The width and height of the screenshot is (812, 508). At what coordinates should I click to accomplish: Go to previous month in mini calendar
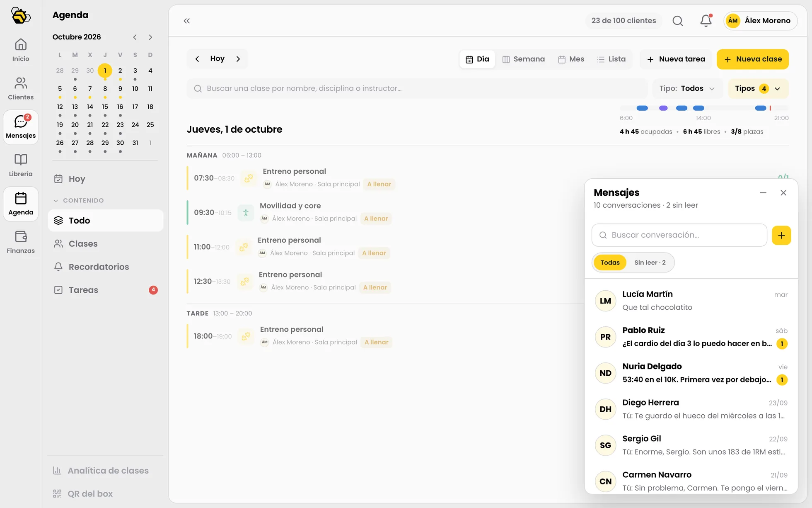click(x=135, y=37)
